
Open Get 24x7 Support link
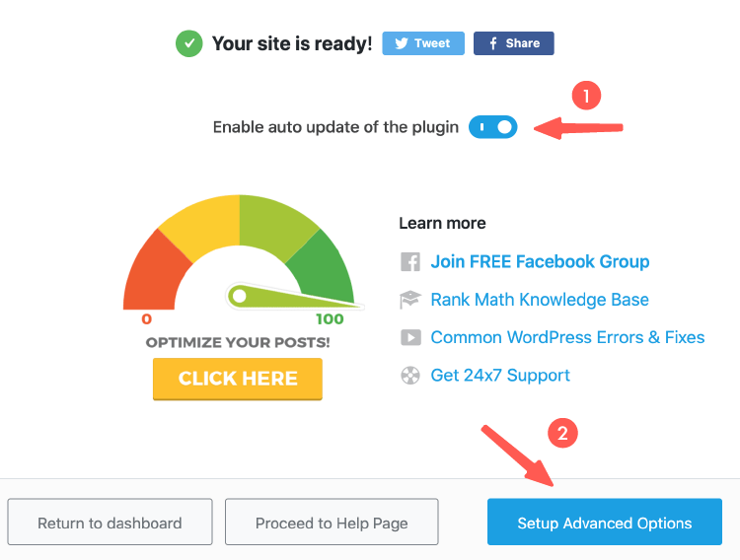coord(500,375)
